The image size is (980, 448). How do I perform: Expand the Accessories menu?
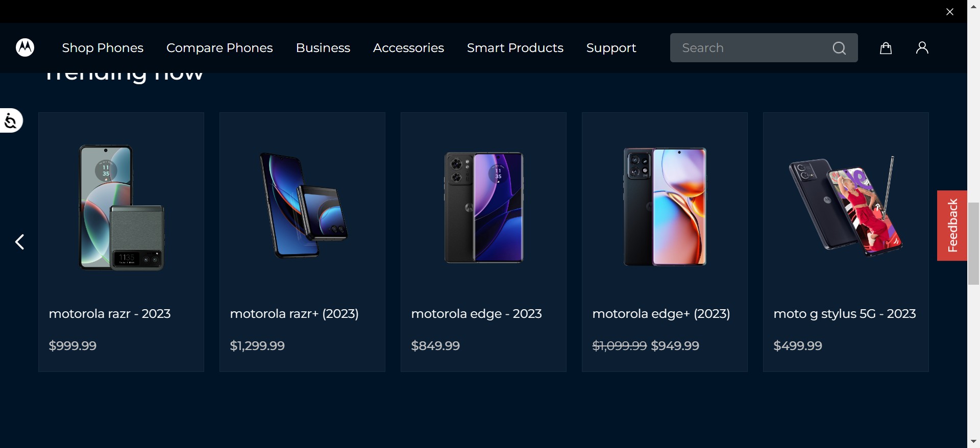click(x=408, y=48)
